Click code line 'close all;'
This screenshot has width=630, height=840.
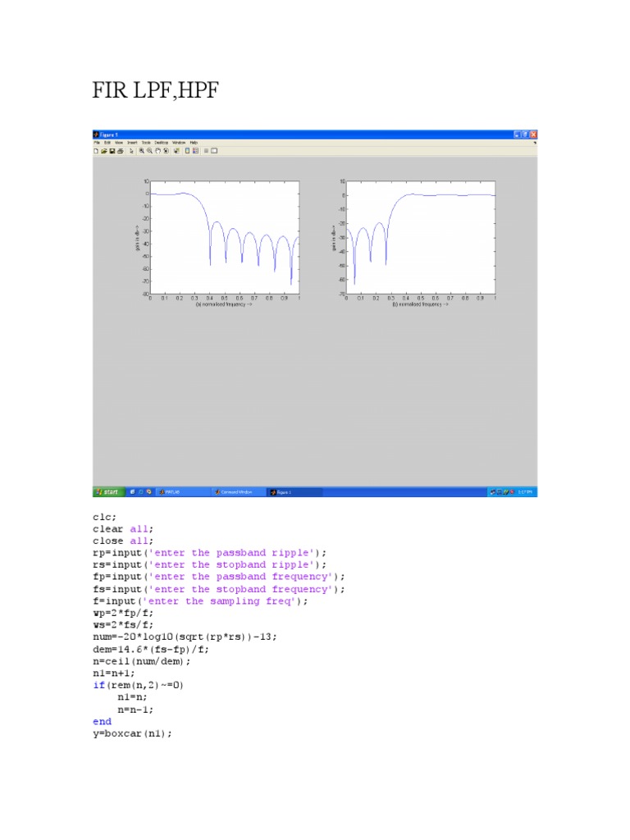pos(123,541)
